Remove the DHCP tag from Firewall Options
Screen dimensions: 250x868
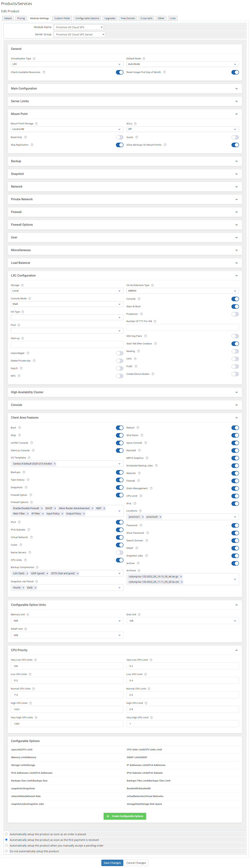tap(55, 509)
